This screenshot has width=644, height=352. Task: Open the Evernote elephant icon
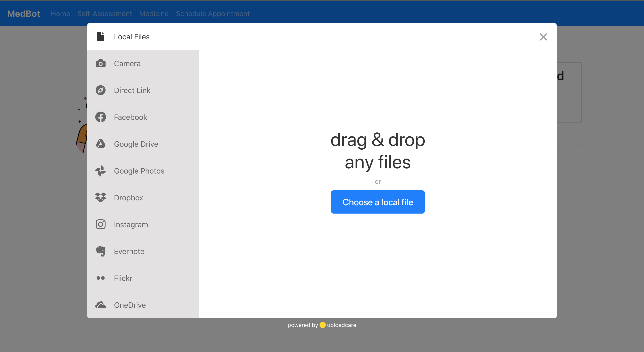[100, 251]
